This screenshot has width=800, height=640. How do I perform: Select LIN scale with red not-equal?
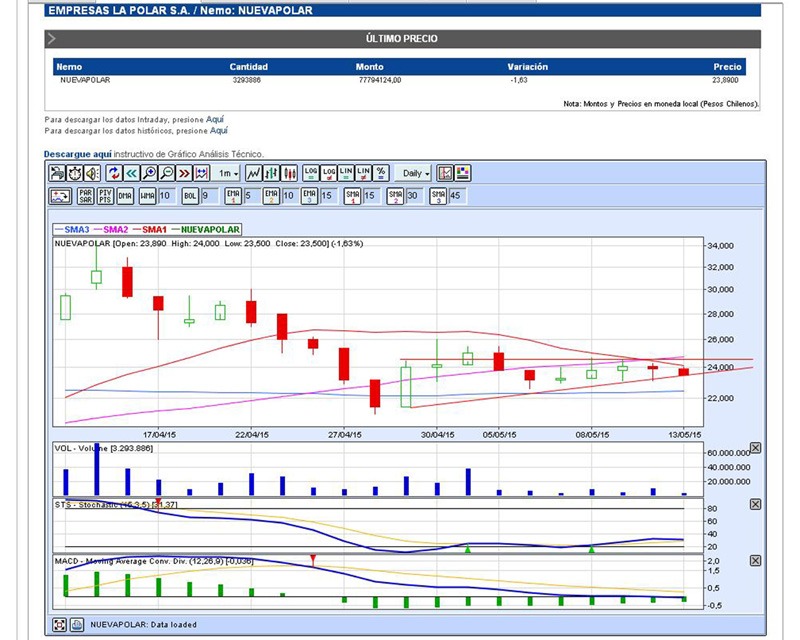point(363,174)
